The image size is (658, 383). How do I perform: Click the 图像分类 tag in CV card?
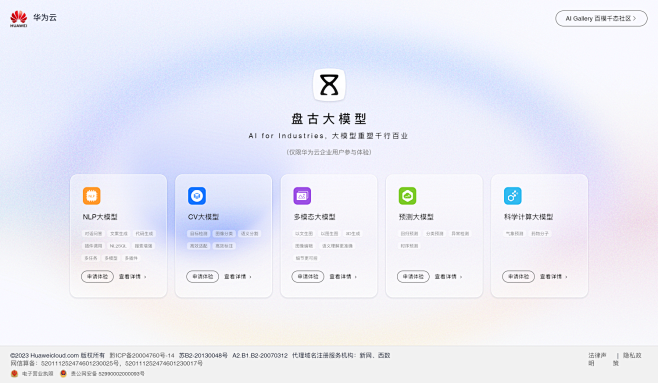tap(224, 234)
